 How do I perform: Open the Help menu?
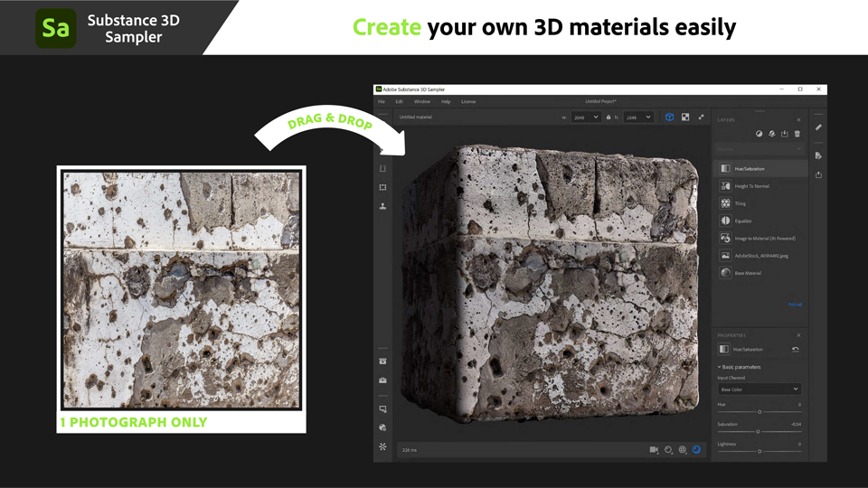coord(446,102)
